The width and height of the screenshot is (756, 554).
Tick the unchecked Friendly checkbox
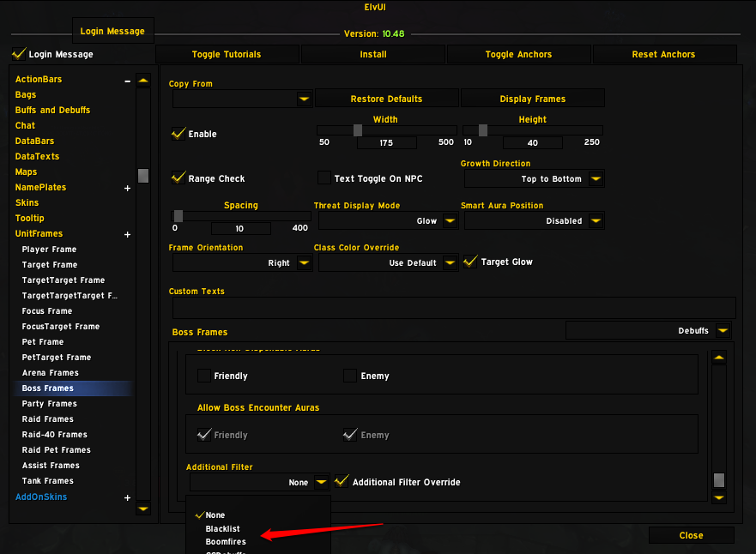coord(204,376)
